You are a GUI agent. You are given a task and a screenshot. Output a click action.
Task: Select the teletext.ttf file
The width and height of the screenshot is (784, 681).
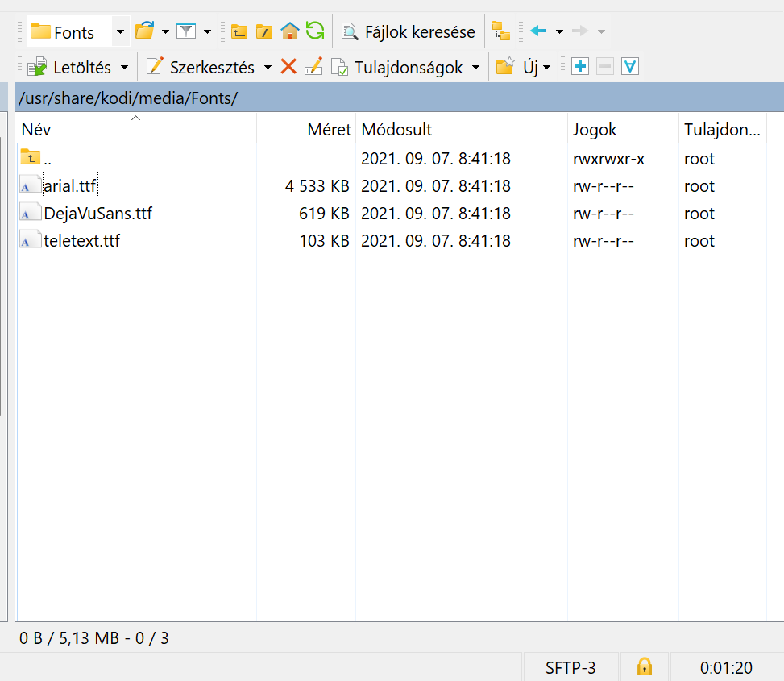pos(82,240)
